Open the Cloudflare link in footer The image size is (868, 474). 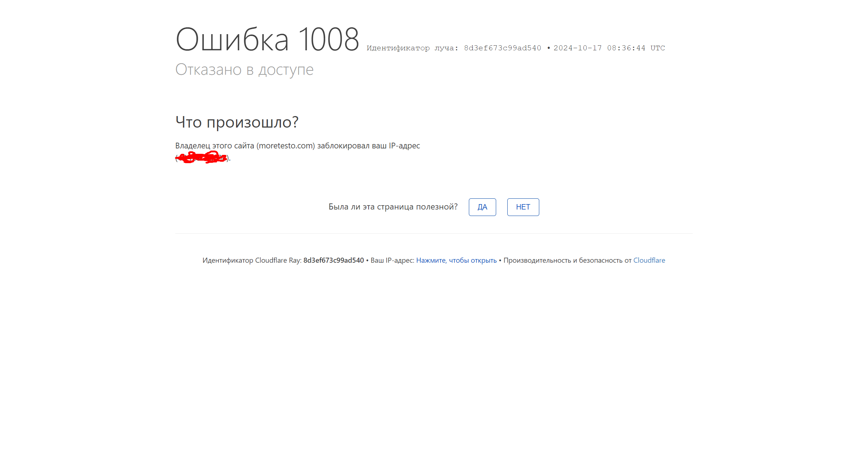(649, 260)
